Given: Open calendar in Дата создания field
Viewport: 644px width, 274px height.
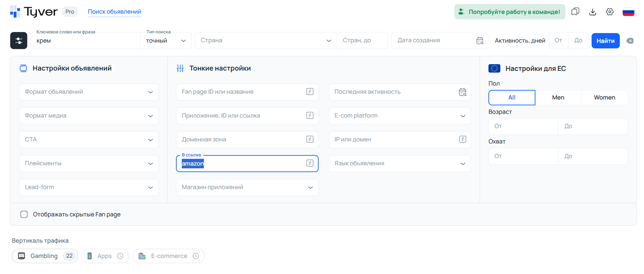Looking at the screenshot, I should 480,41.
